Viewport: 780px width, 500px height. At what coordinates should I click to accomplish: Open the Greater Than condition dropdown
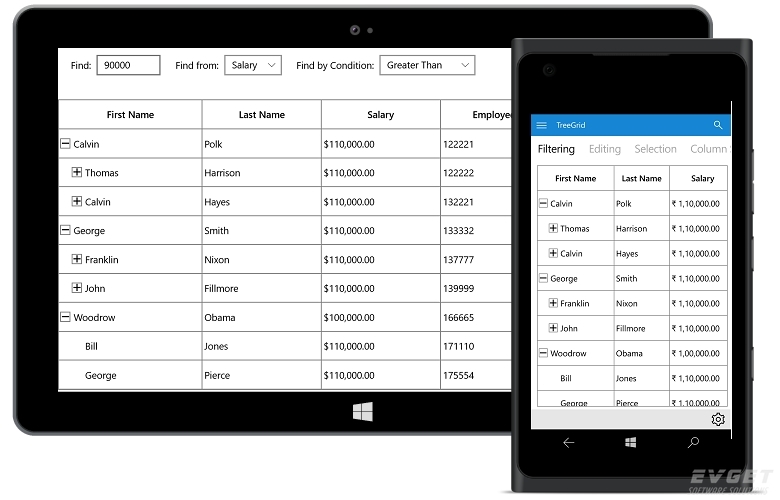coord(427,65)
